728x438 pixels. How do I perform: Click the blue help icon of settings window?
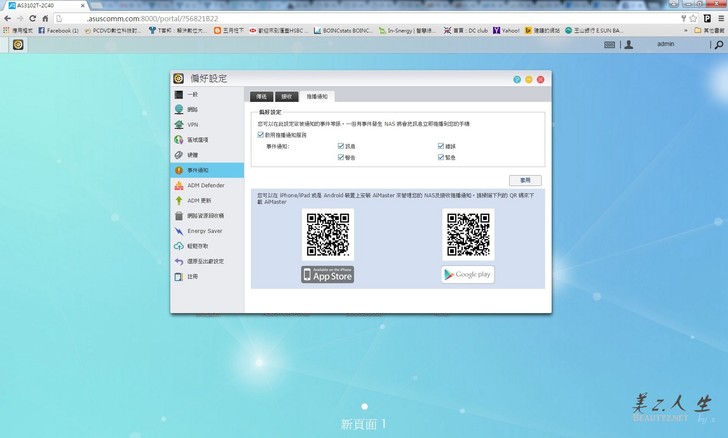pos(517,79)
